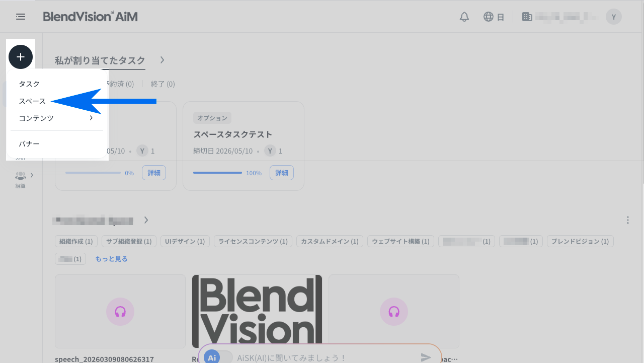Click 締切日 2026/05/10 on スペースタスクテスト card
644x363 pixels.
coord(223,151)
